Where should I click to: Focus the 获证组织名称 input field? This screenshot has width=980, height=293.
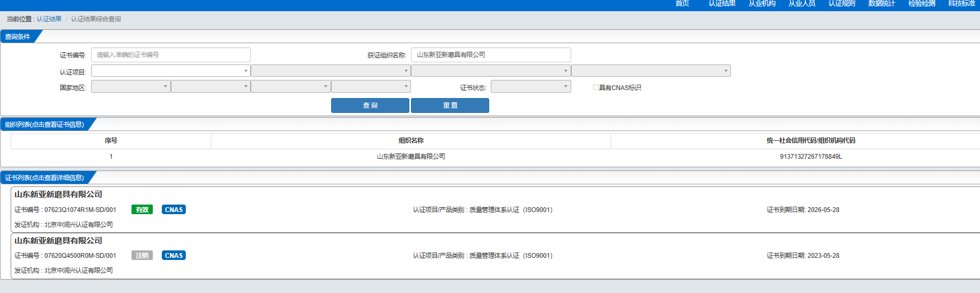pos(491,55)
